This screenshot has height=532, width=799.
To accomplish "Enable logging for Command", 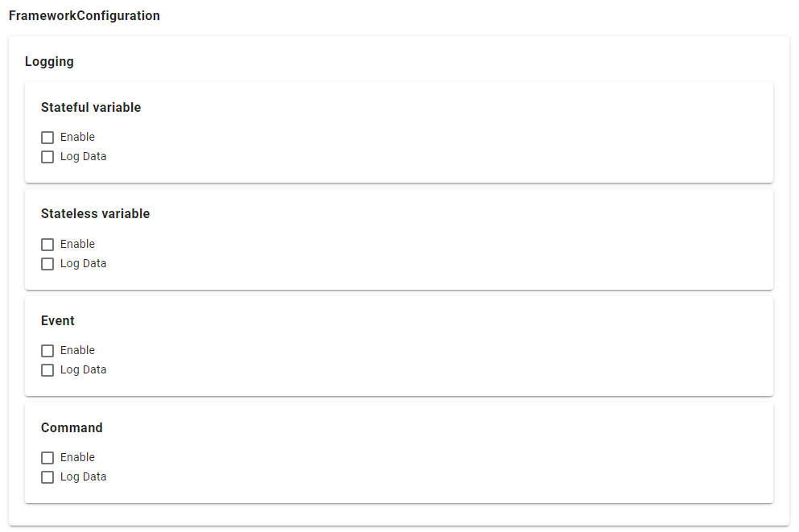I will click(47, 457).
